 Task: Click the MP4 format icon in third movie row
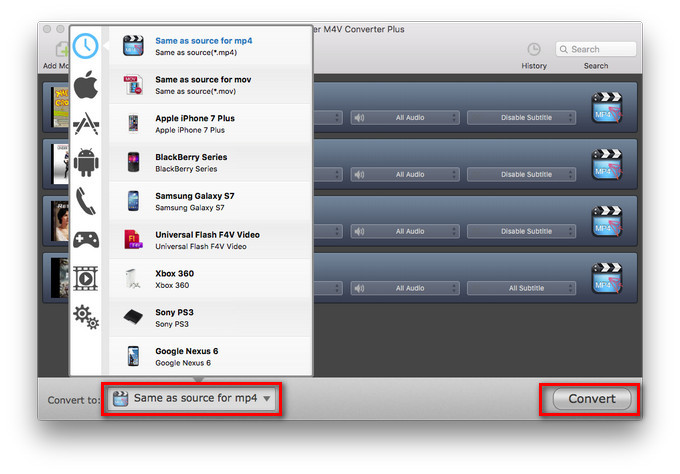pyautogui.click(x=607, y=221)
